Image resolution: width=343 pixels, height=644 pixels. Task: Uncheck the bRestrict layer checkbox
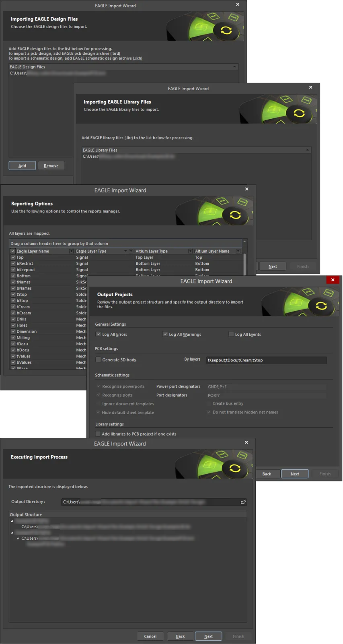[x=13, y=264]
